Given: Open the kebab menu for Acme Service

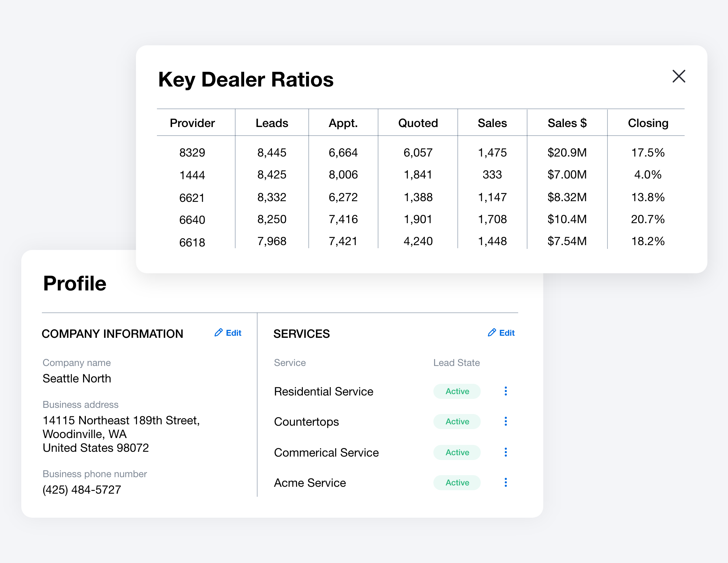Looking at the screenshot, I should 505,482.
